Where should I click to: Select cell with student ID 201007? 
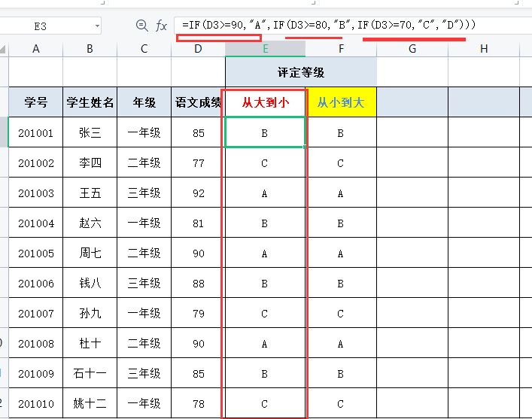[35, 313]
